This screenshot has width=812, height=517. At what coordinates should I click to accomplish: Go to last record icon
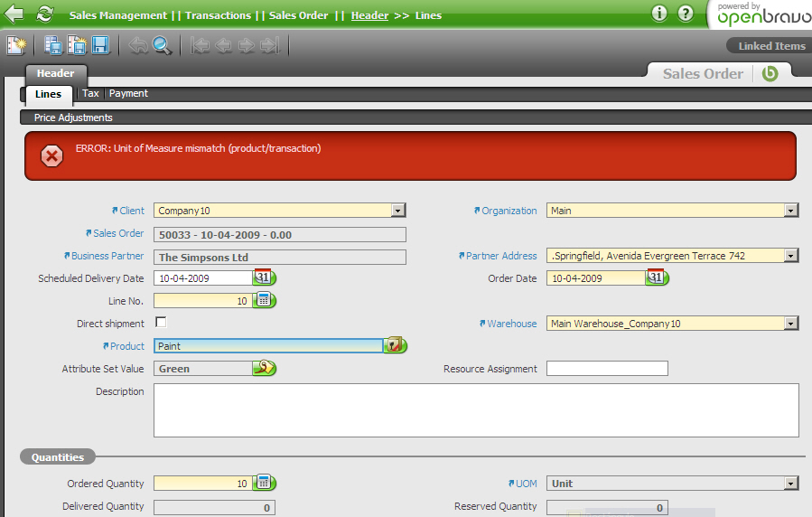click(270, 45)
